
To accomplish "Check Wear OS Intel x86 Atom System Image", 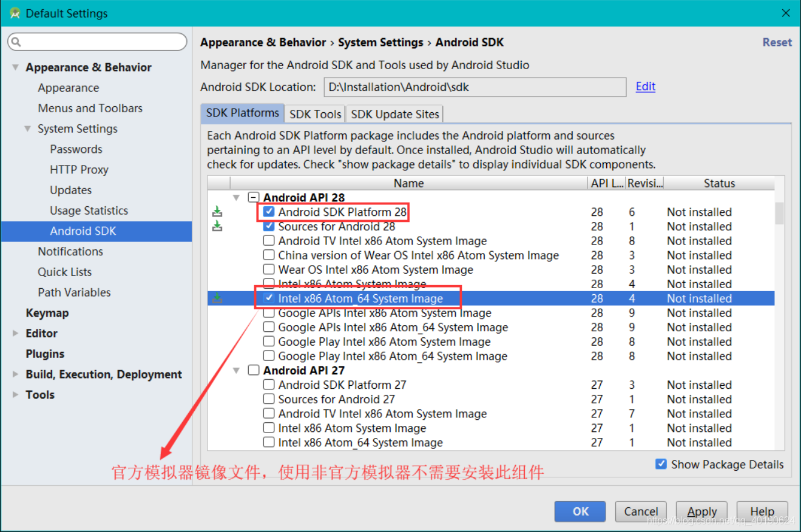I will tap(269, 269).
